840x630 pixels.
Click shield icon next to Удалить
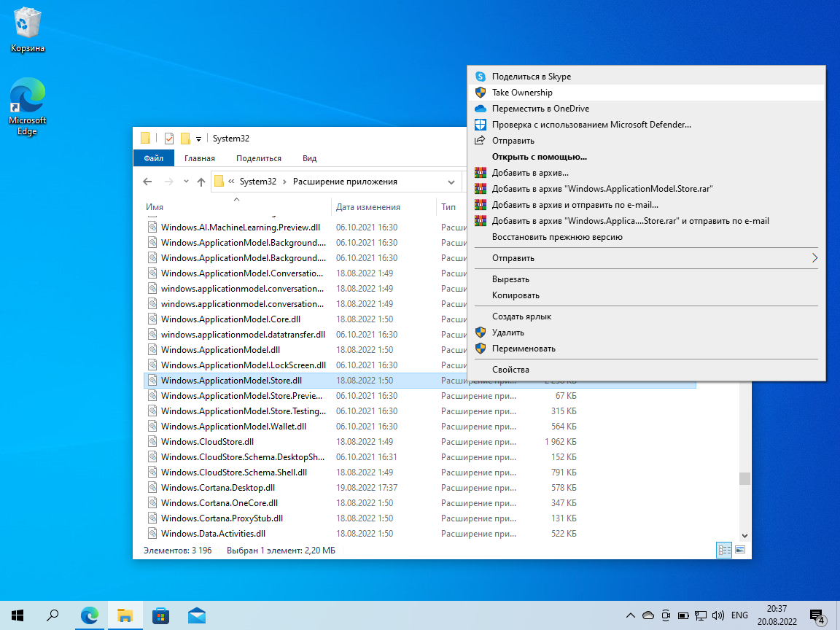point(481,332)
